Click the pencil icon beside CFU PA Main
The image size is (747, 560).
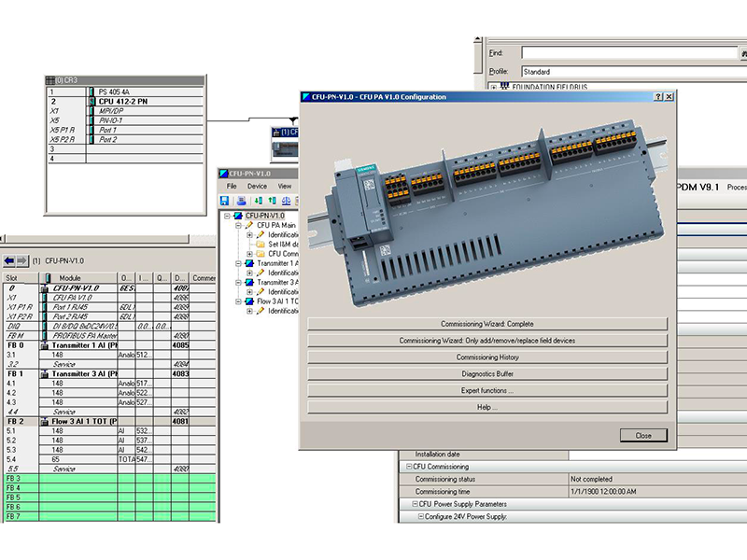[x=249, y=225]
